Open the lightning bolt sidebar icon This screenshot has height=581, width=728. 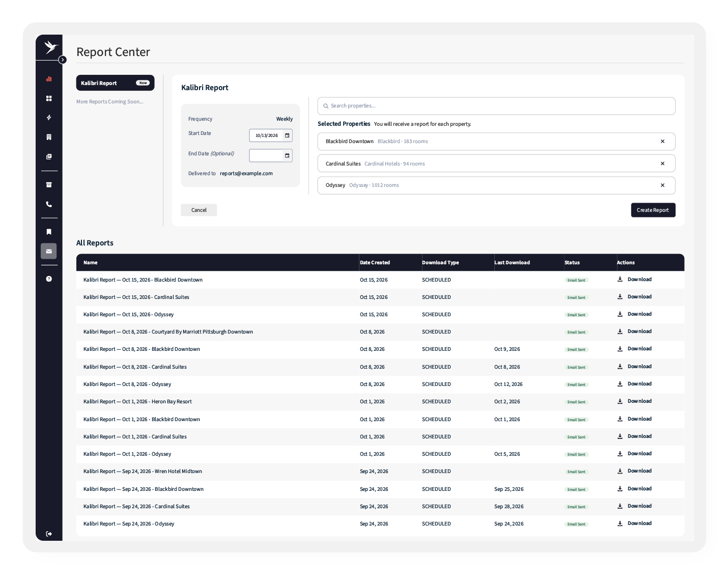click(49, 118)
